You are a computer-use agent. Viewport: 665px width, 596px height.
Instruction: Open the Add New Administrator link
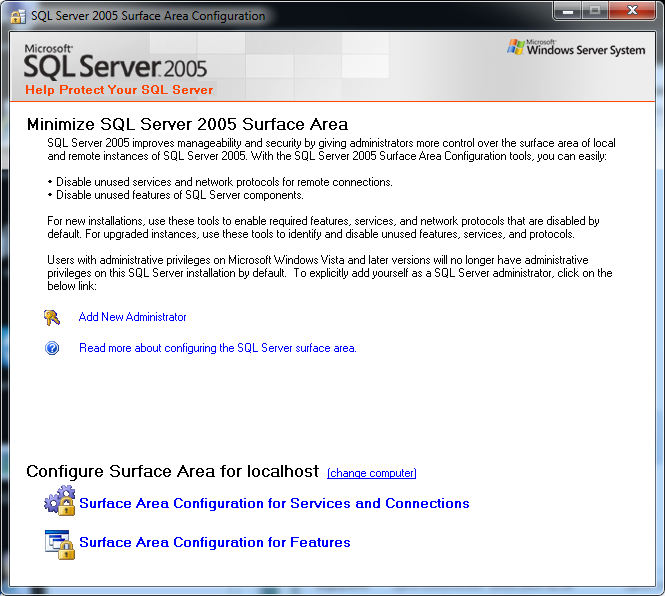click(x=132, y=317)
